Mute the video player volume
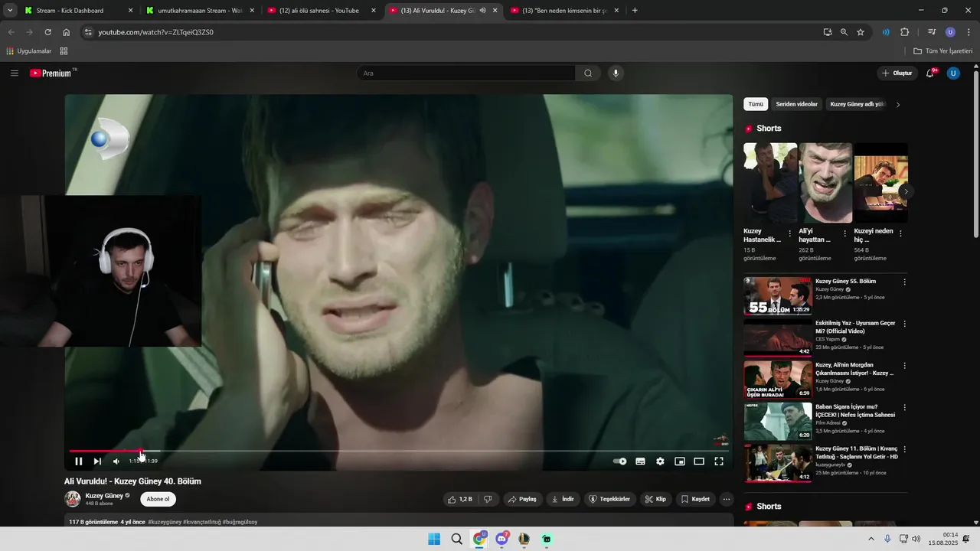Viewport: 980px width, 551px height. pos(116,461)
